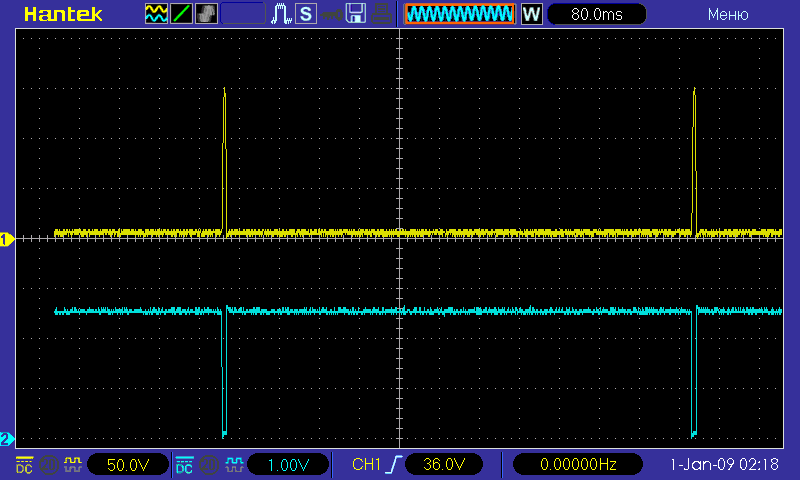The image size is (800, 480).
Task: Click the empty status box in toolbar
Action: tap(243, 14)
